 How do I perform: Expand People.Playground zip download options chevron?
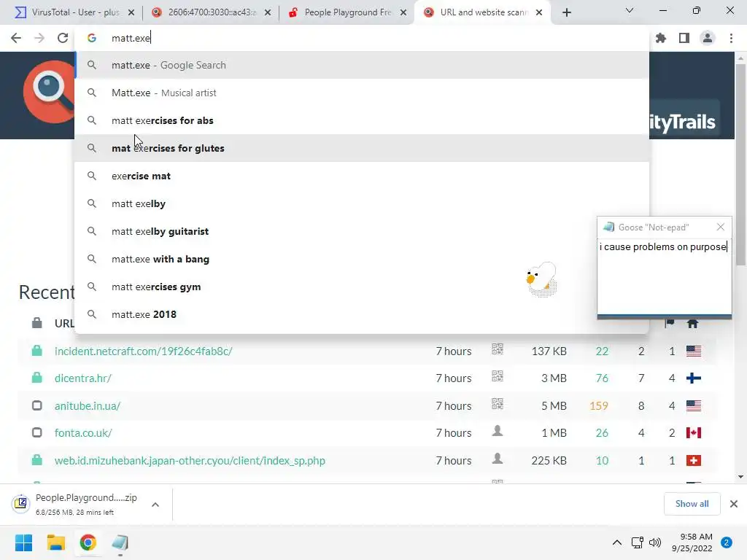click(x=155, y=505)
